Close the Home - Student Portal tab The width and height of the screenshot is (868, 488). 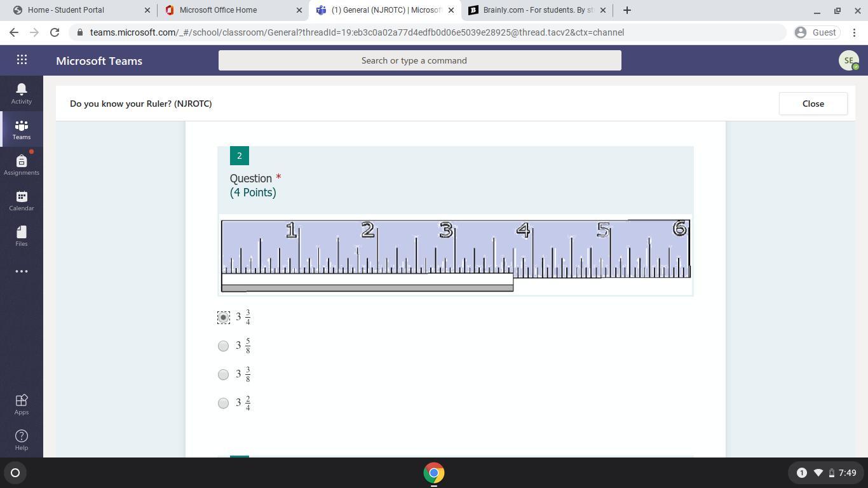tap(147, 10)
